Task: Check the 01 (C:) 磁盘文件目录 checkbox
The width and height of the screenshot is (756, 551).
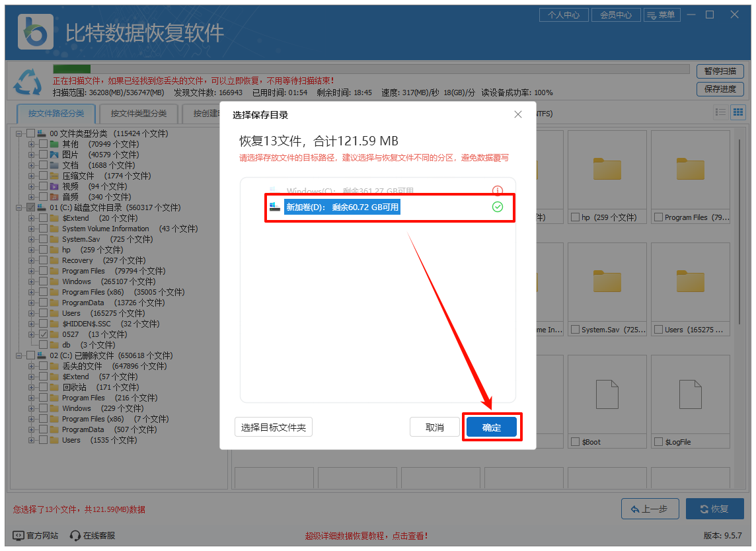Action: click(31, 207)
